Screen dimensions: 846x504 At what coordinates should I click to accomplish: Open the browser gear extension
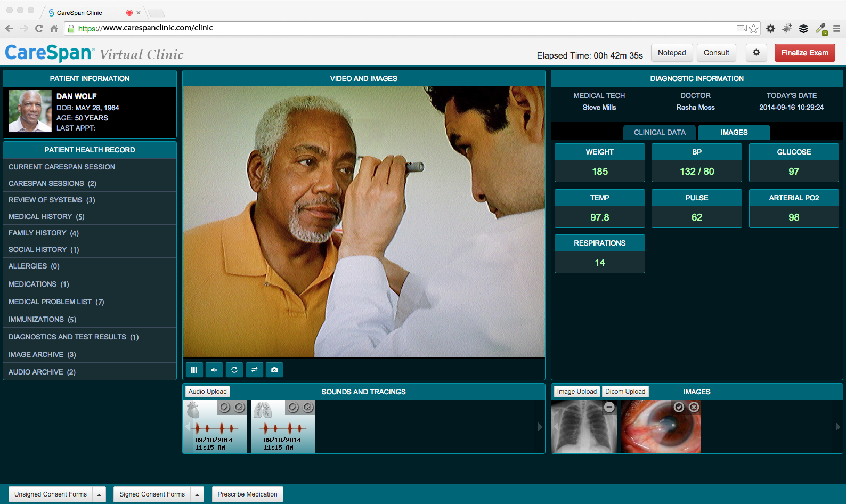point(770,28)
